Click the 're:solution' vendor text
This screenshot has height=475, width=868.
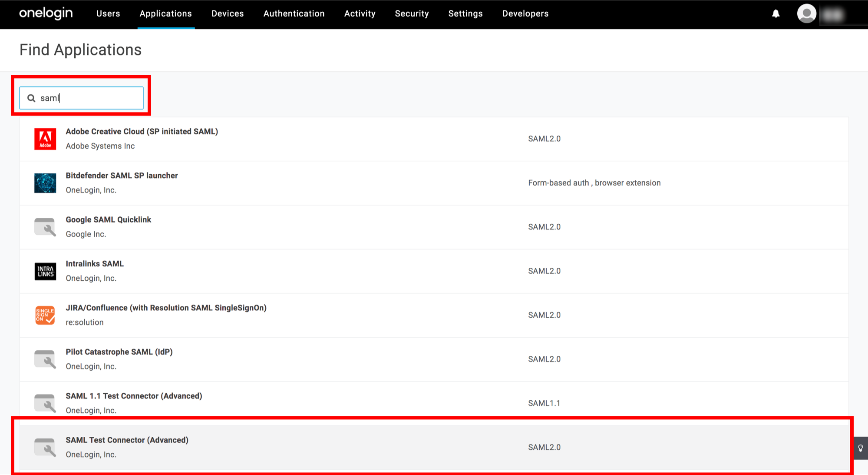pyautogui.click(x=85, y=322)
